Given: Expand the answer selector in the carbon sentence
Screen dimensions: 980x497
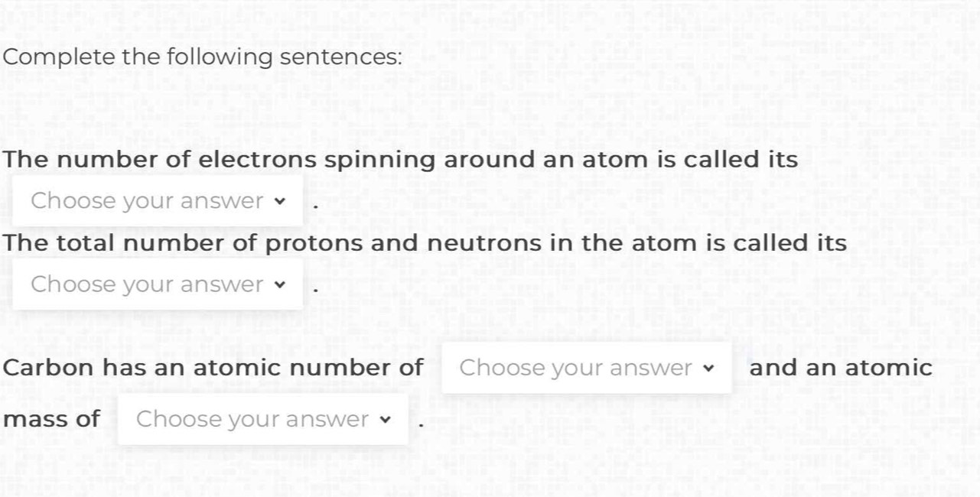Looking at the screenshot, I should coord(585,367).
